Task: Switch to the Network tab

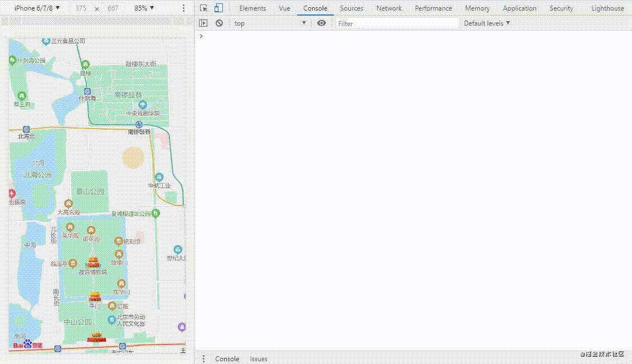Action: 389,8
